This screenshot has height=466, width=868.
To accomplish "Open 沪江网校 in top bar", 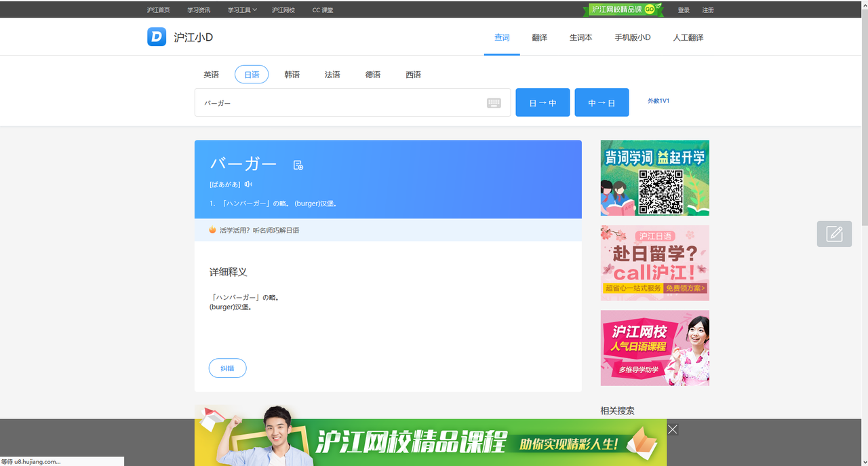I will 283,10.
